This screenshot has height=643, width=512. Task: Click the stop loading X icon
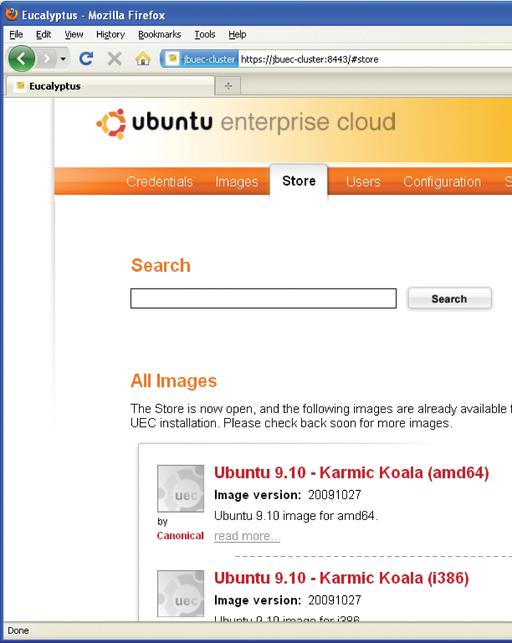114,59
